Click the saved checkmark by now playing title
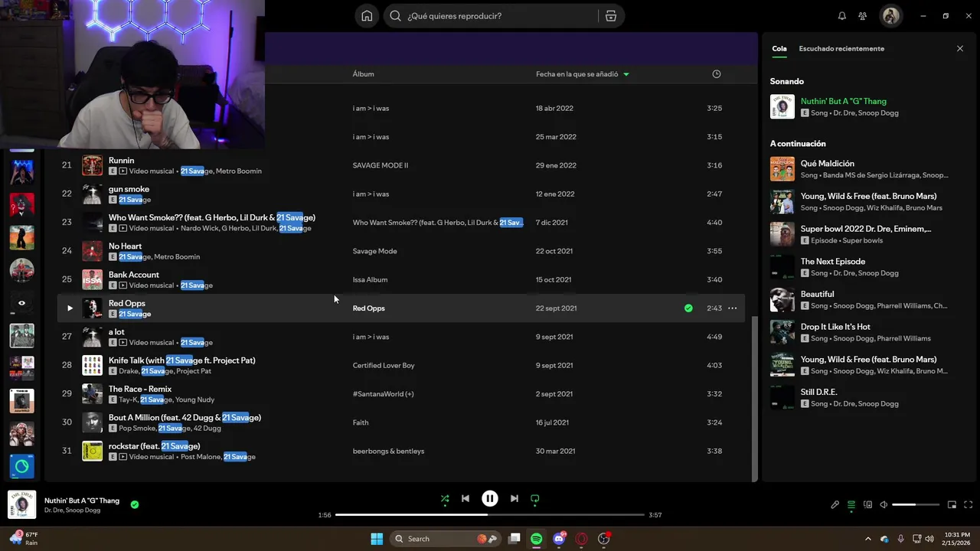The height and width of the screenshot is (551, 980). pyautogui.click(x=135, y=504)
